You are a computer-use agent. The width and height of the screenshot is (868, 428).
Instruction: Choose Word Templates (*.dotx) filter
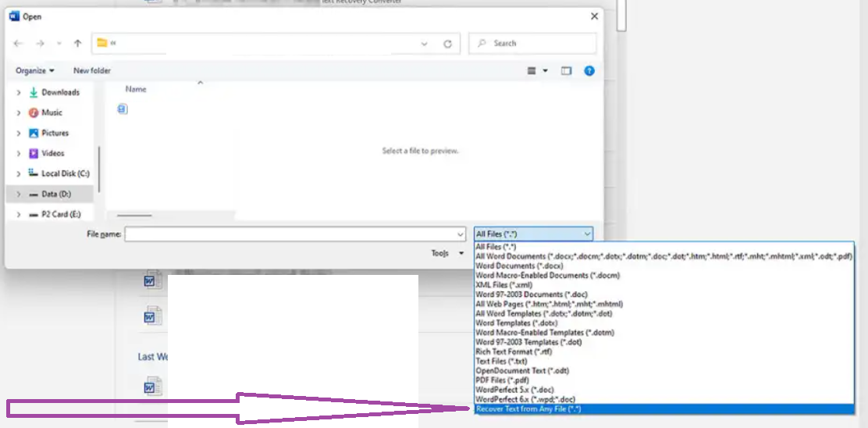[x=663, y=323]
